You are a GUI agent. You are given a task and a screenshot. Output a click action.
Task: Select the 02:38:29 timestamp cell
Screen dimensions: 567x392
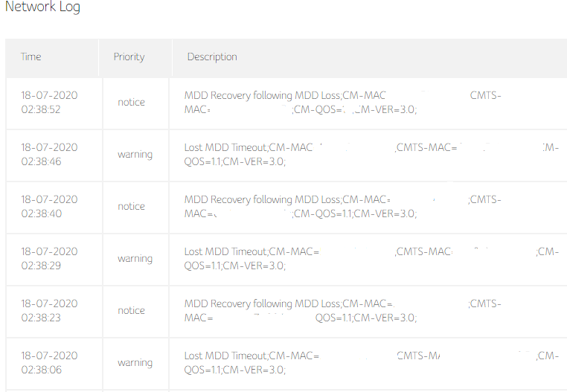tap(49, 259)
